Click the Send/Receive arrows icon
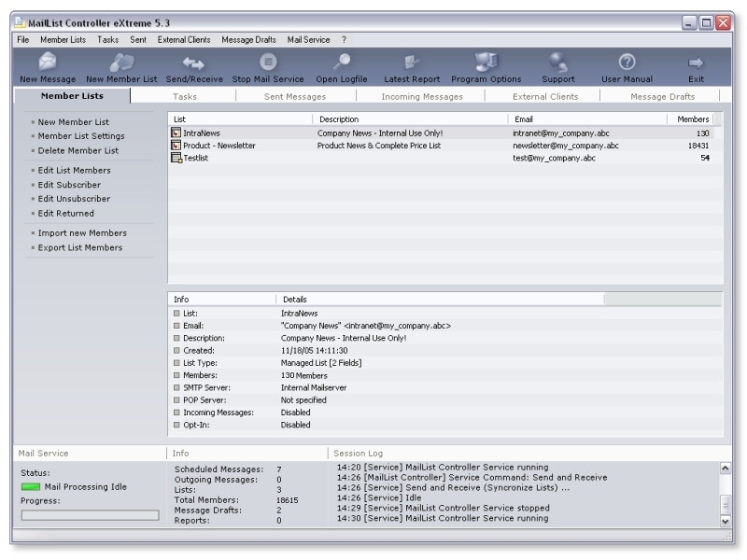The image size is (747, 560). [x=193, y=63]
